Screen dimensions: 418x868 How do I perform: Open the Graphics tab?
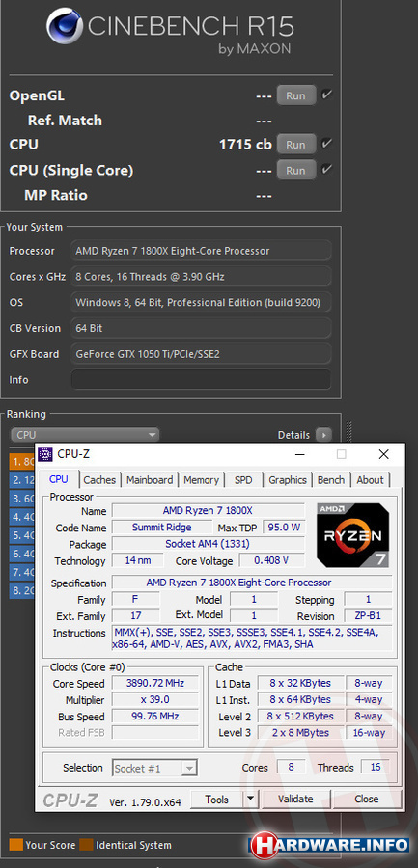288,480
